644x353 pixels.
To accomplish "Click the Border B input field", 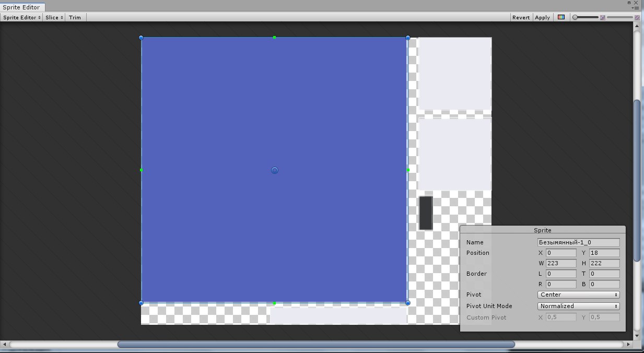I will [x=604, y=284].
